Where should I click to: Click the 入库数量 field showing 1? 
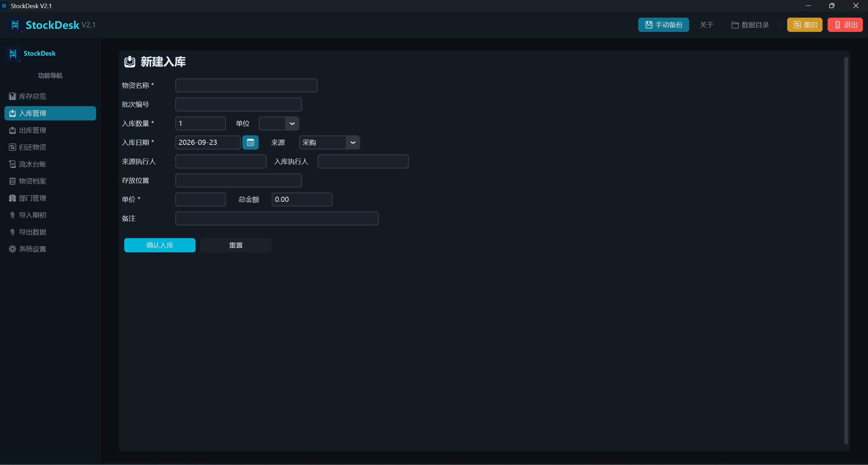pyautogui.click(x=201, y=123)
